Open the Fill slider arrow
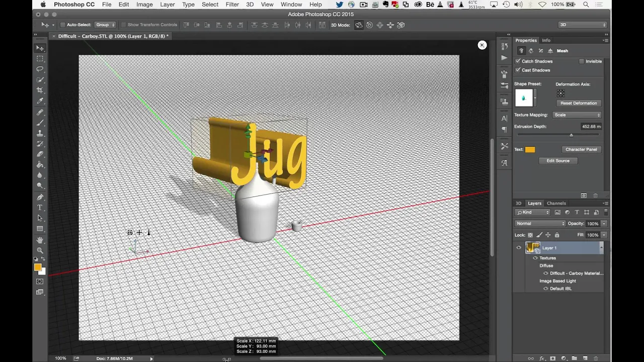Viewport: 644px width, 362px height. tap(604, 235)
